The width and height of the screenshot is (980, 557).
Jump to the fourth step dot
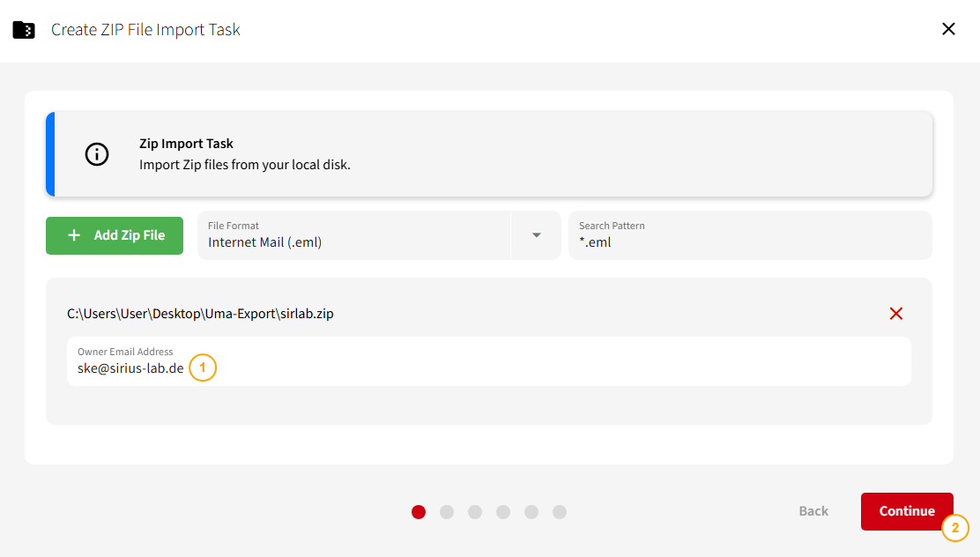[x=503, y=512]
